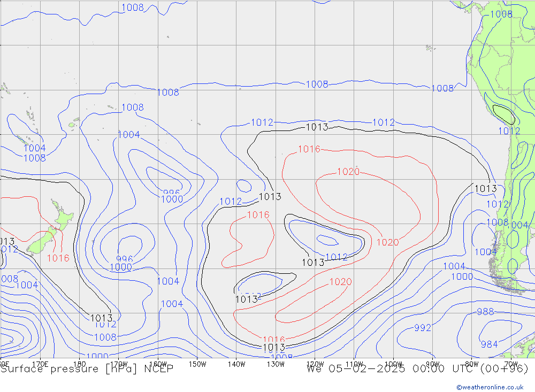
Task: Open the weatheronline.co.uk copyright link
Action: (x=490, y=387)
